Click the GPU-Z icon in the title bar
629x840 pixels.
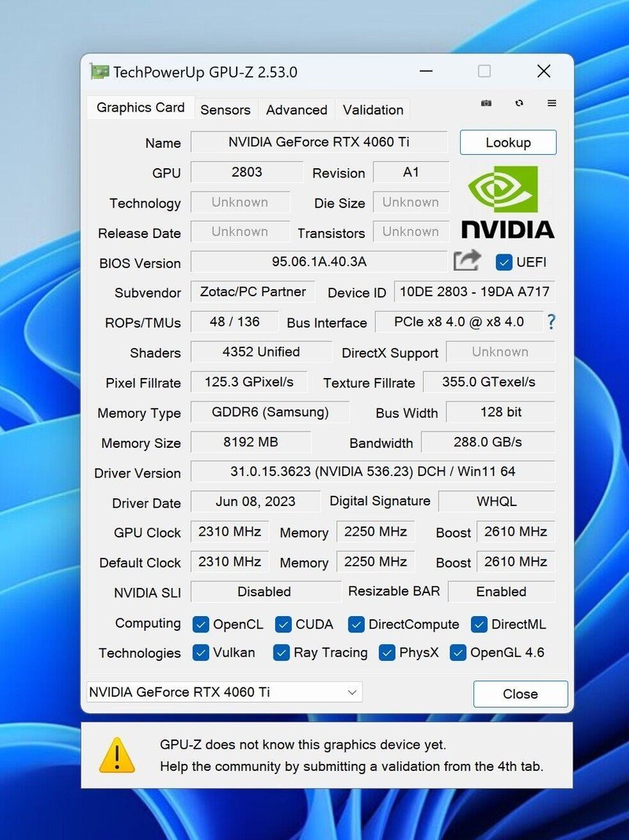[x=101, y=72]
